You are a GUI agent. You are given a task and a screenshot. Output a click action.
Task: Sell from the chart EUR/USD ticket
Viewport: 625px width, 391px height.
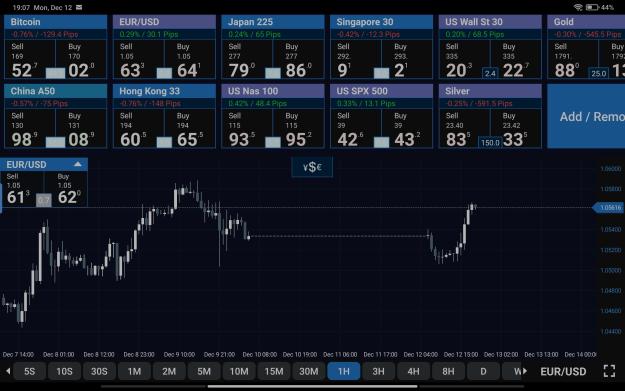pyautogui.click(x=21, y=189)
